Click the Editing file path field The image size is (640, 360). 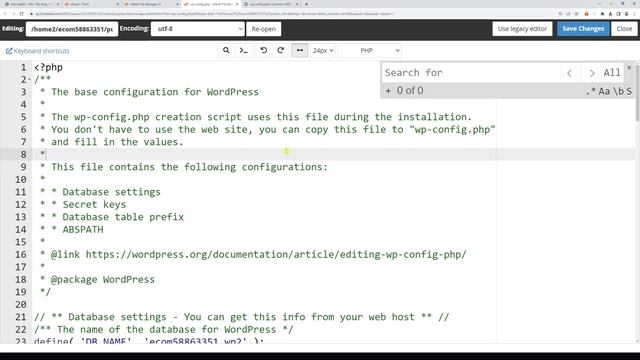tap(72, 29)
